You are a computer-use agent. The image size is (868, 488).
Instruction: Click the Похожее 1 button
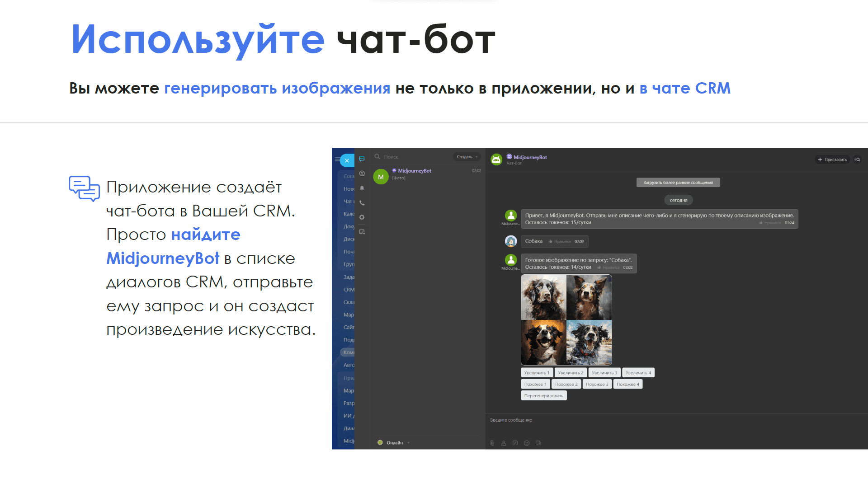coord(535,384)
